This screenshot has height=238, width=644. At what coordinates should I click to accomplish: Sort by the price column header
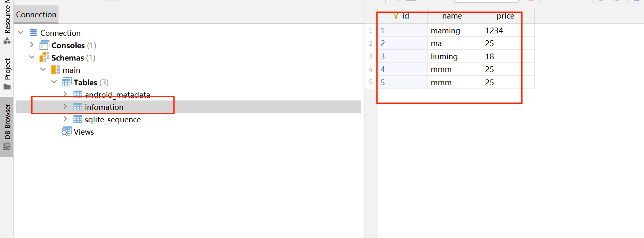(x=506, y=16)
